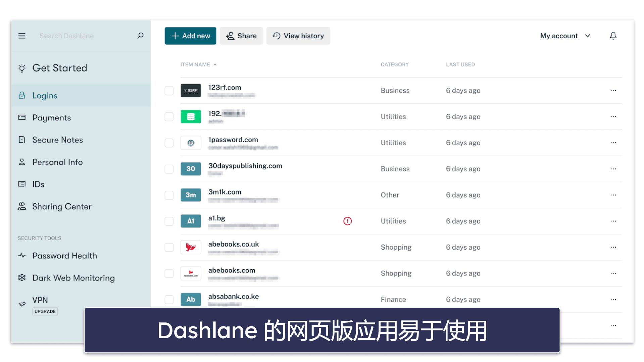Click Other category of 3m1k.com

point(390,195)
